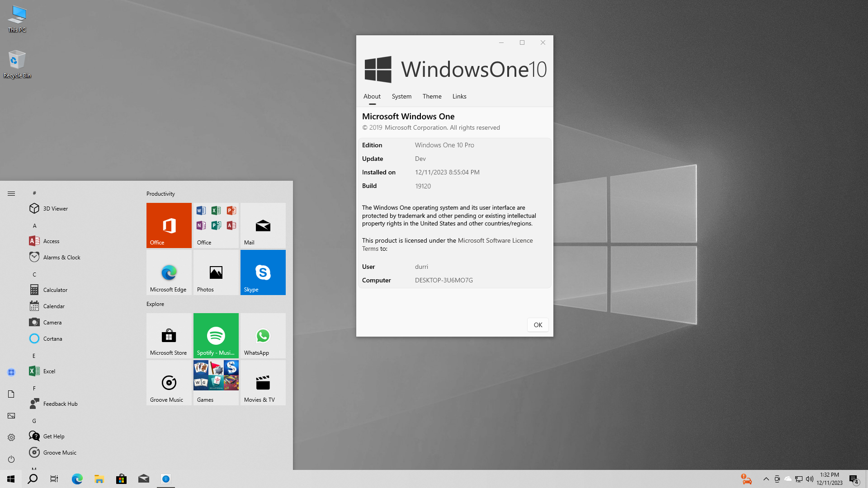Screen dimensions: 868x488
Task: Jump to letter C header in app list
Action: click(x=34, y=274)
